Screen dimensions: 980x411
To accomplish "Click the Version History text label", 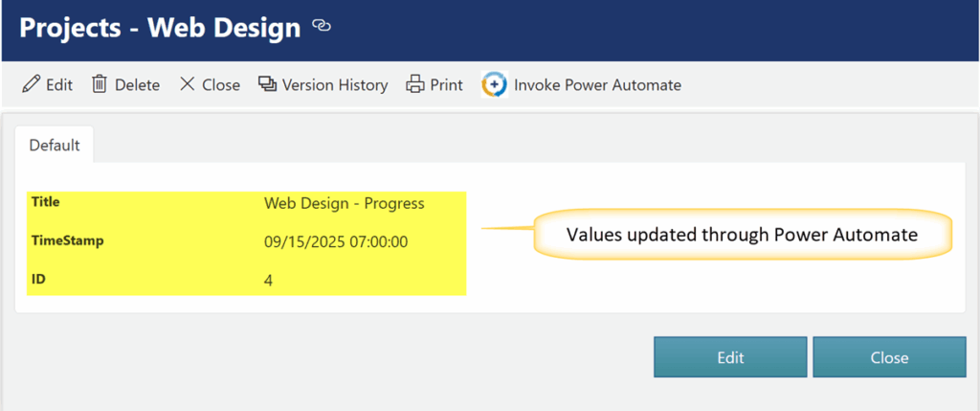I will coord(335,85).
